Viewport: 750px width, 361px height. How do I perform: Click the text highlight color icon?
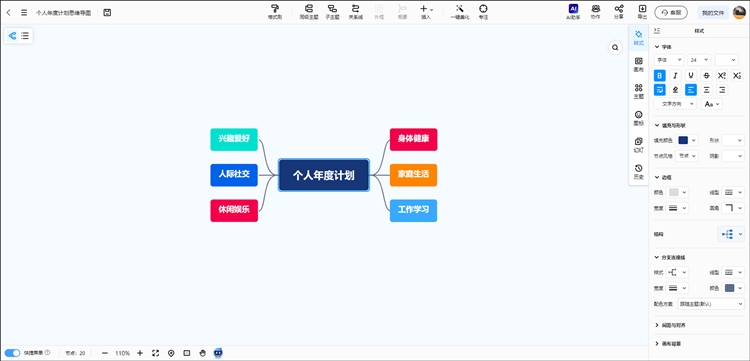click(675, 89)
